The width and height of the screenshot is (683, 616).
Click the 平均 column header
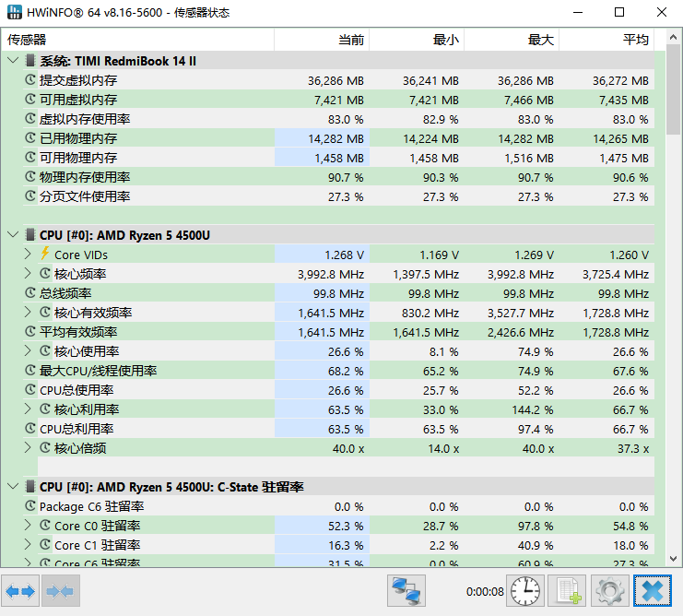tap(606, 40)
